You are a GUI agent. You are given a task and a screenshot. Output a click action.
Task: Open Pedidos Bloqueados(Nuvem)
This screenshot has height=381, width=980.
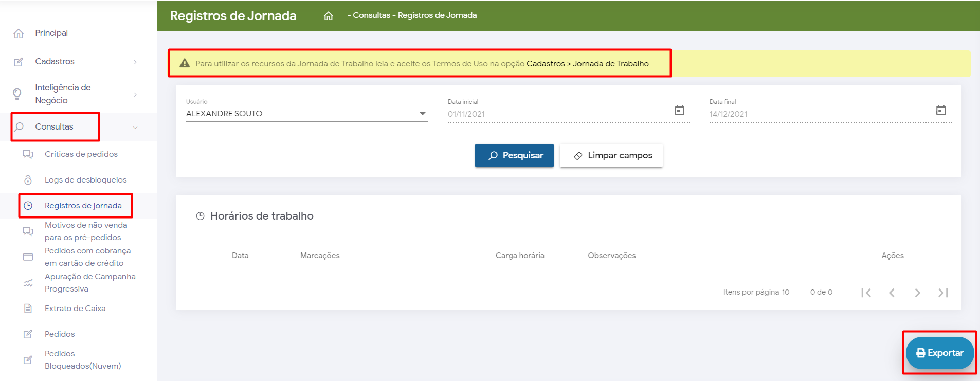pos(83,360)
